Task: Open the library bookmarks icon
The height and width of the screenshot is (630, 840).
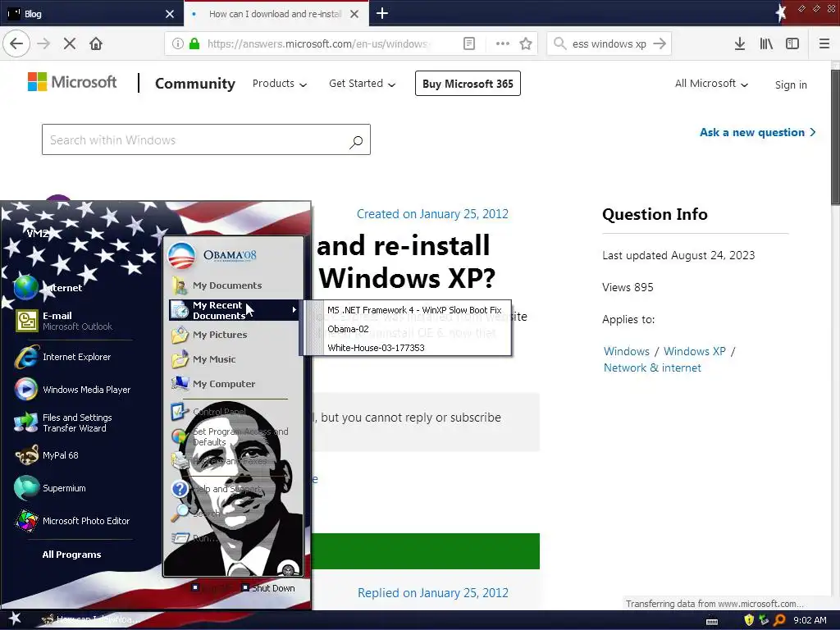Action: (766, 43)
